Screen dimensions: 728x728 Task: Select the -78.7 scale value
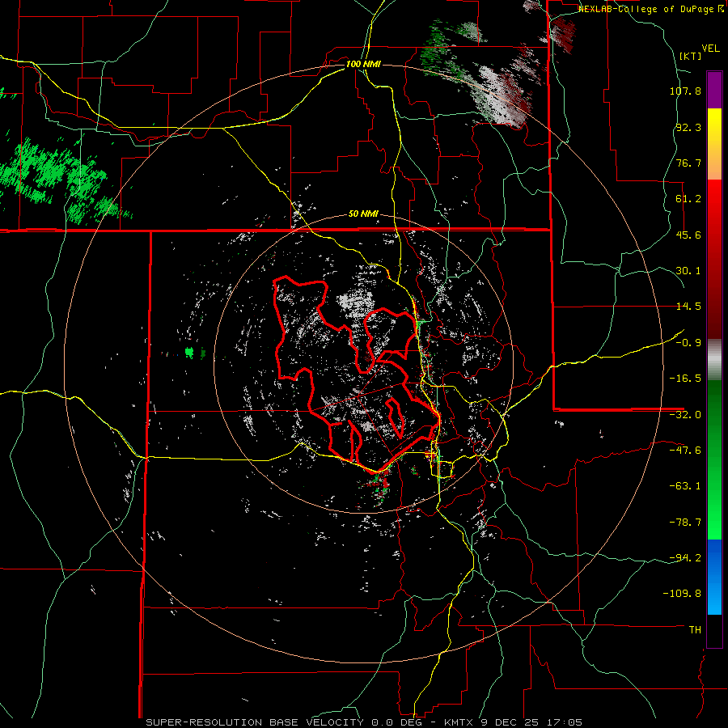[x=685, y=523]
